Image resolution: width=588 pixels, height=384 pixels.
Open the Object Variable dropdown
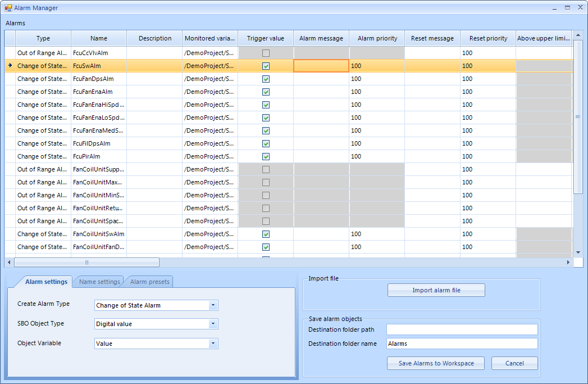pyautogui.click(x=213, y=344)
